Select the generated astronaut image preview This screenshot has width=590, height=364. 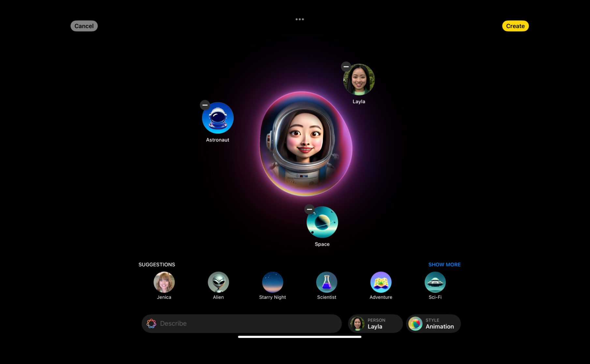(x=305, y=144)
